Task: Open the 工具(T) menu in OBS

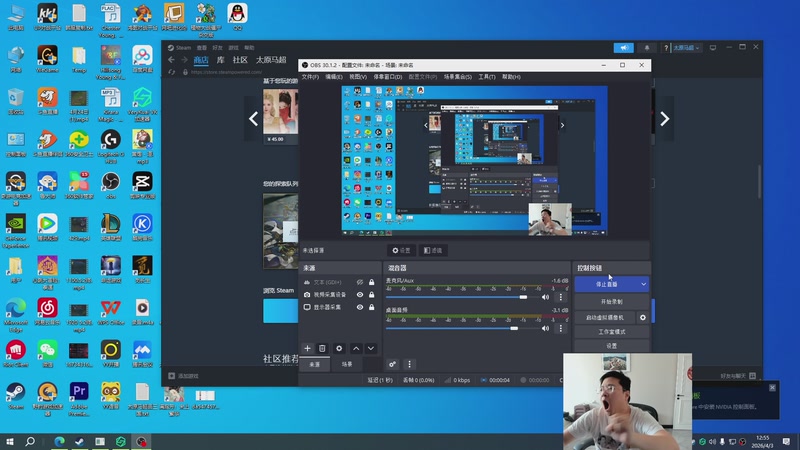Action: pyautogui.click(x=487, y=77)
